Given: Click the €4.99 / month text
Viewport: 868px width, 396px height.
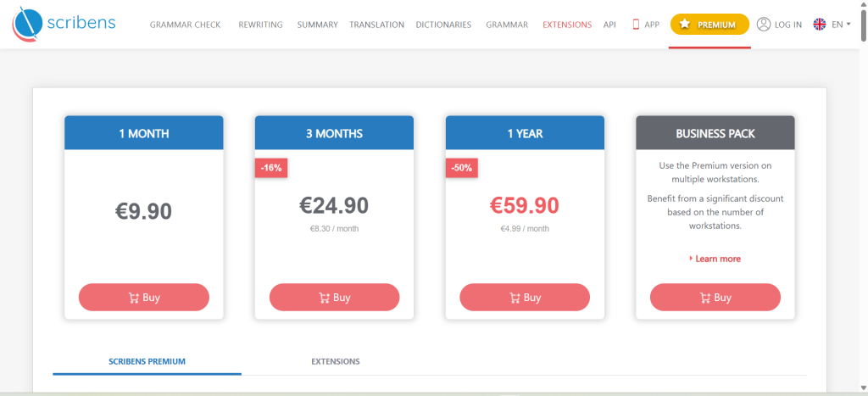Looking at the screenshot, I should point(525,229).
